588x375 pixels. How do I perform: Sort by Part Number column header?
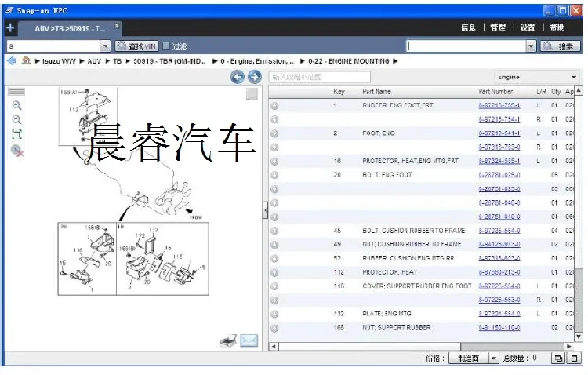[495, 92]
